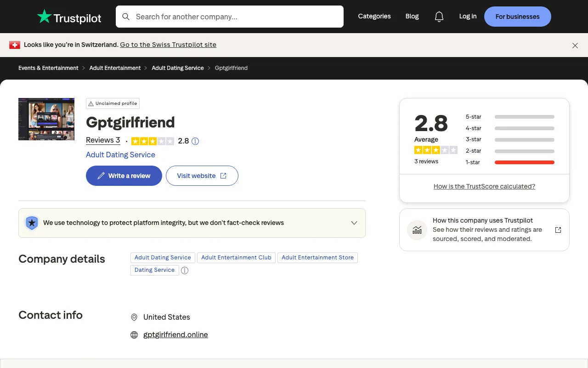Screen dimensions: 588x368
Task: Open the Blog menu
Action: [x=412, y=16]
